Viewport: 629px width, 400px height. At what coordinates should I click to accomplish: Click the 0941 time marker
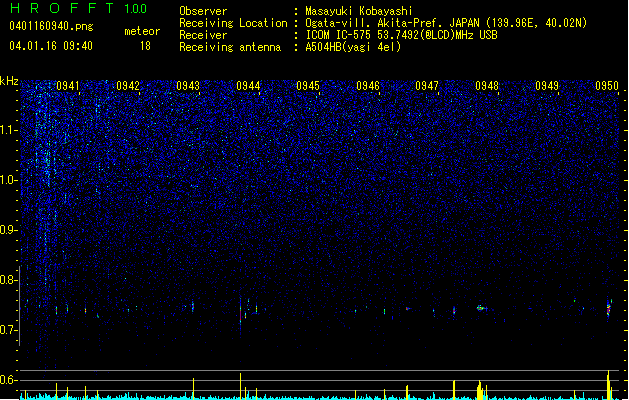(x=68, y=86)
